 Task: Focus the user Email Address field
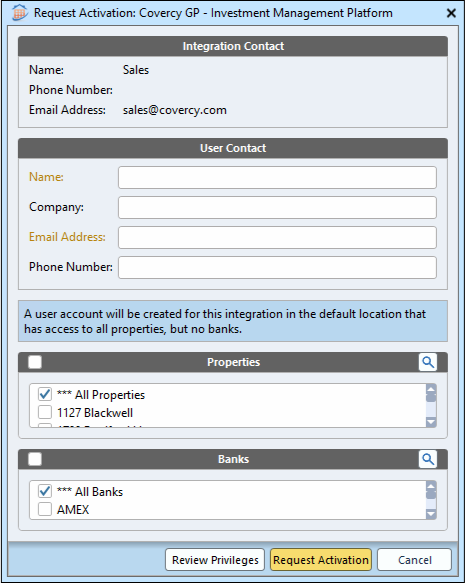pos(277,238)
